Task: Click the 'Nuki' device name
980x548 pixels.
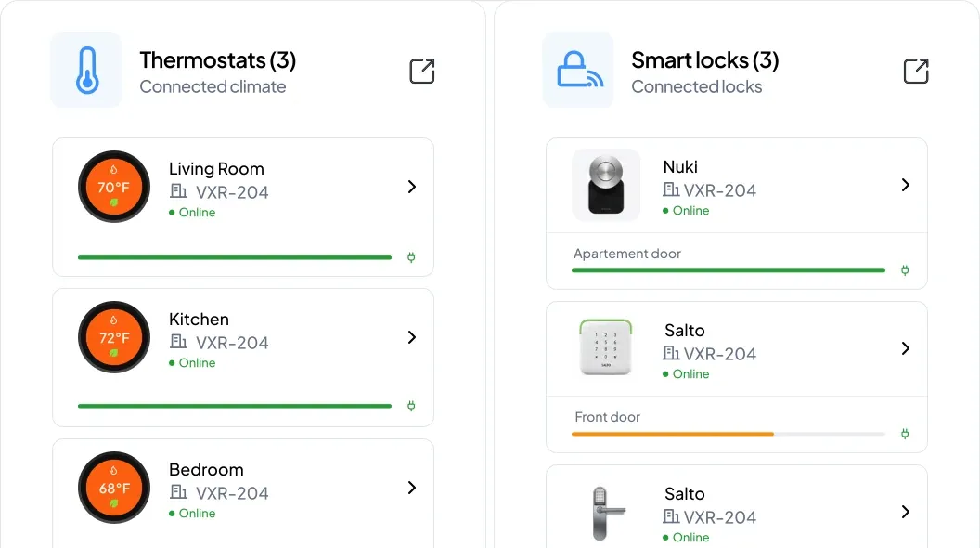Action: pyautogui.click(x=680, y=167)
